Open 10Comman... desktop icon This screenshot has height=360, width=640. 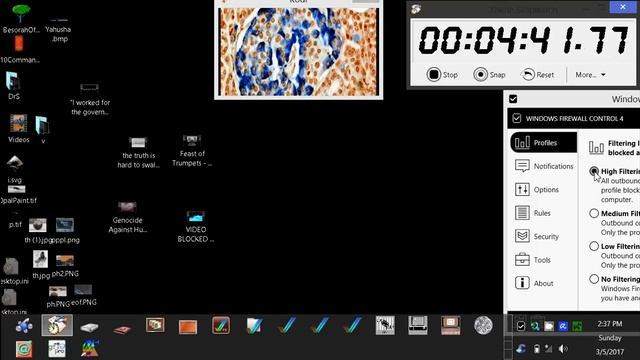tap(19, 50)
